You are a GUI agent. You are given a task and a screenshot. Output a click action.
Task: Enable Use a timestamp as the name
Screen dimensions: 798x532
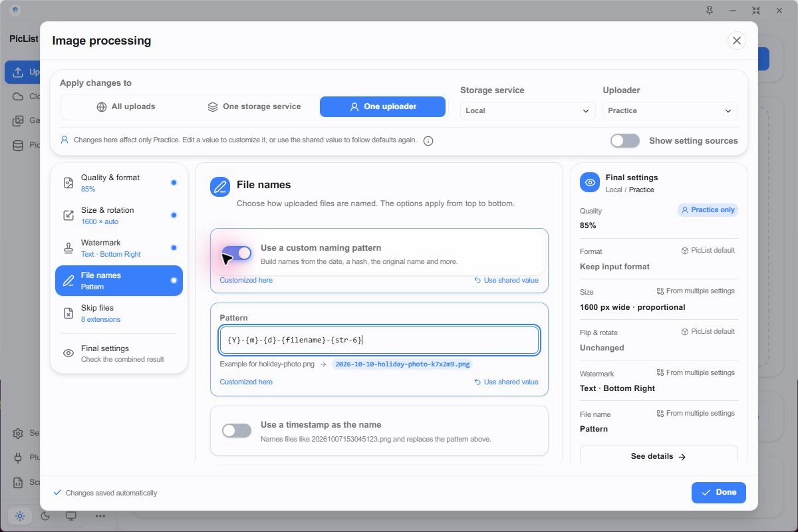[237, 430]
